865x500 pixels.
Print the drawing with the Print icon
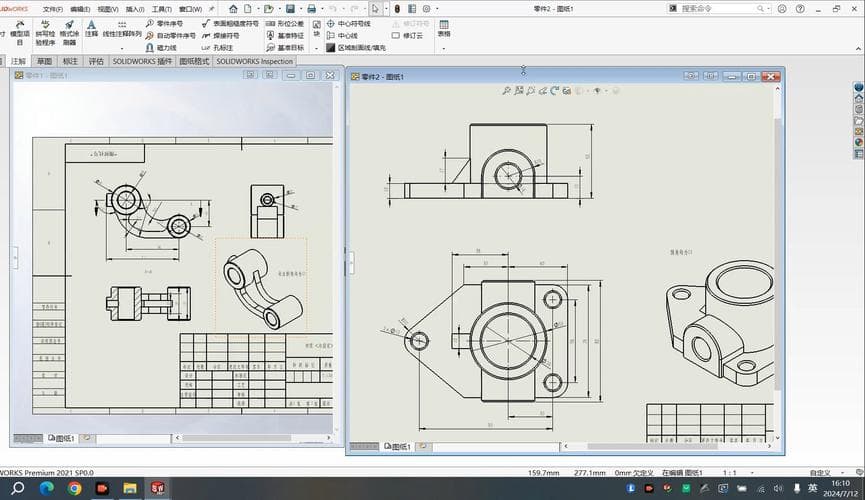(312, 9)
